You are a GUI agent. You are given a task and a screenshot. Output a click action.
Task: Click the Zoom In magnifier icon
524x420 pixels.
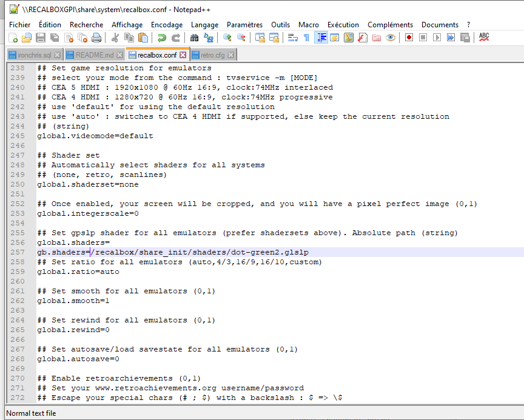pyautogui.click(x=227, y=38)
